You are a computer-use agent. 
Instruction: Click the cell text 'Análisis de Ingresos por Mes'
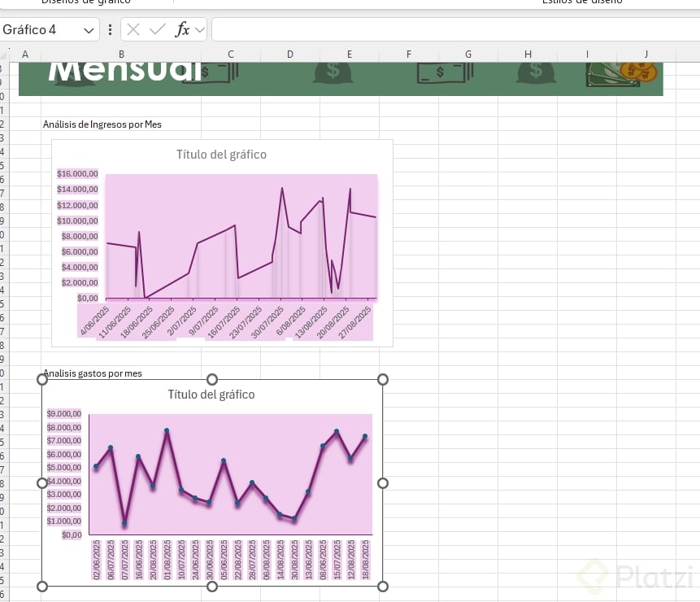(x=102, y=124)
